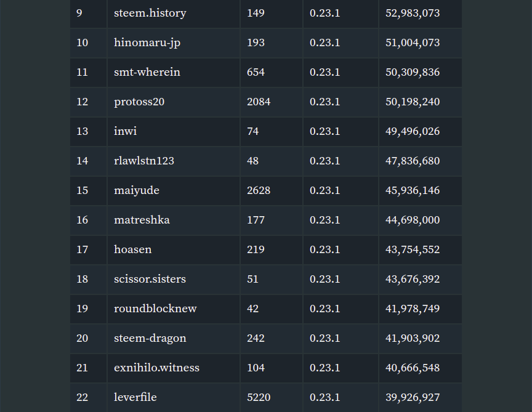
Task: Click missed-block count 2084
Action: click(259, 102)
